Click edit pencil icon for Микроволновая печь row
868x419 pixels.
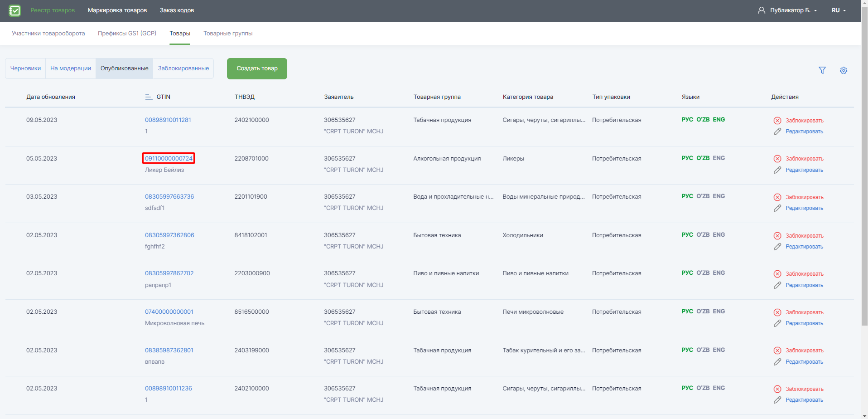pos(777,323)
